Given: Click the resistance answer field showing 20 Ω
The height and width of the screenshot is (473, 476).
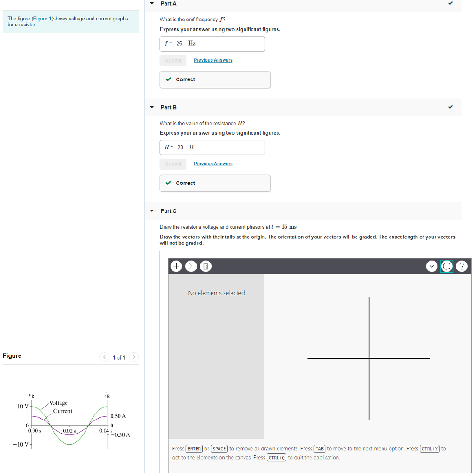Looking at the screenshot, I should click(x=212, y=147).
